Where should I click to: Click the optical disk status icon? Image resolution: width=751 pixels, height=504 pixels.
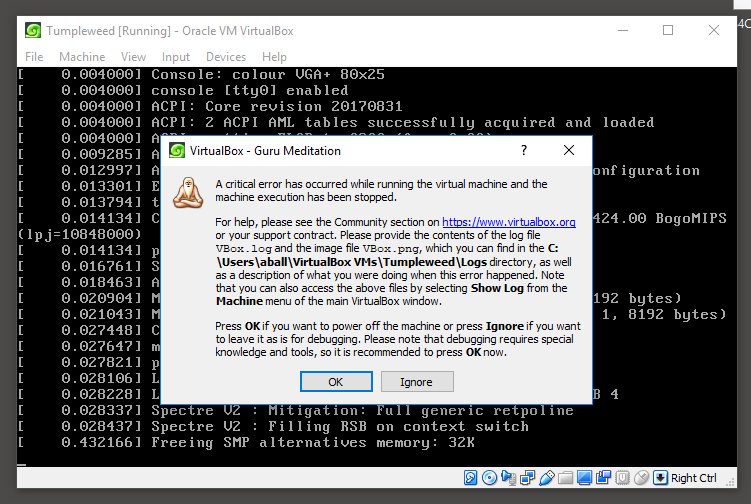tap(489, 478)
